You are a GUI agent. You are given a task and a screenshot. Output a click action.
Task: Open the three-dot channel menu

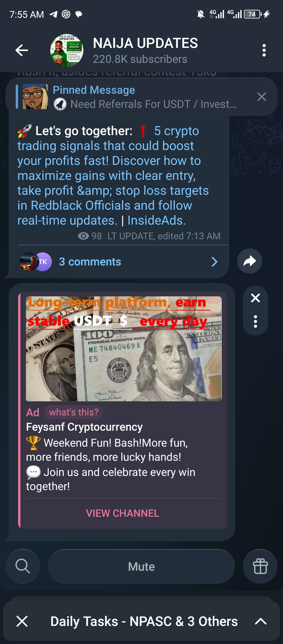264,50
